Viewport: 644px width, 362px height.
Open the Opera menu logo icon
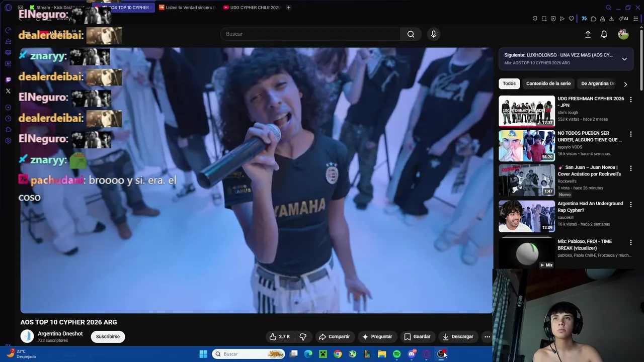pos(8,8)
